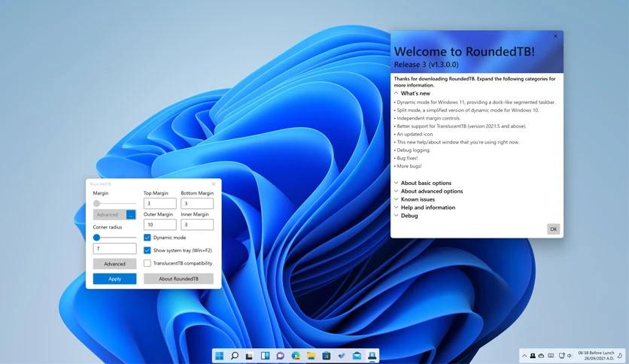Open the Windows Start menu
This screenshot has height=364, width=629.
[x=220, y=356]
